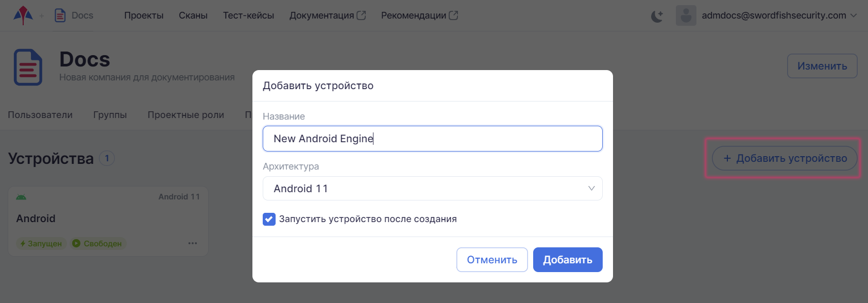Uncheck Запустить устройство после создания checkbox

point(269,219)
